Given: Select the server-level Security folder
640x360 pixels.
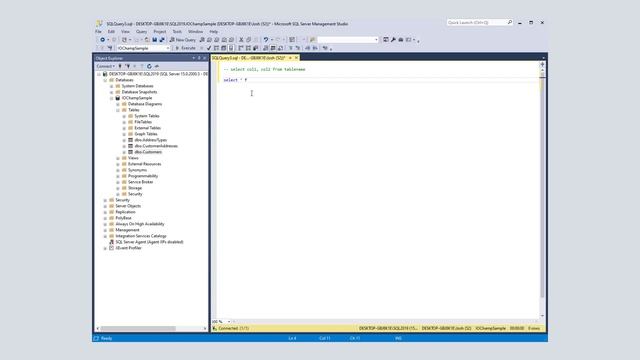Looking at the screenshot, I should click(122, 200).
